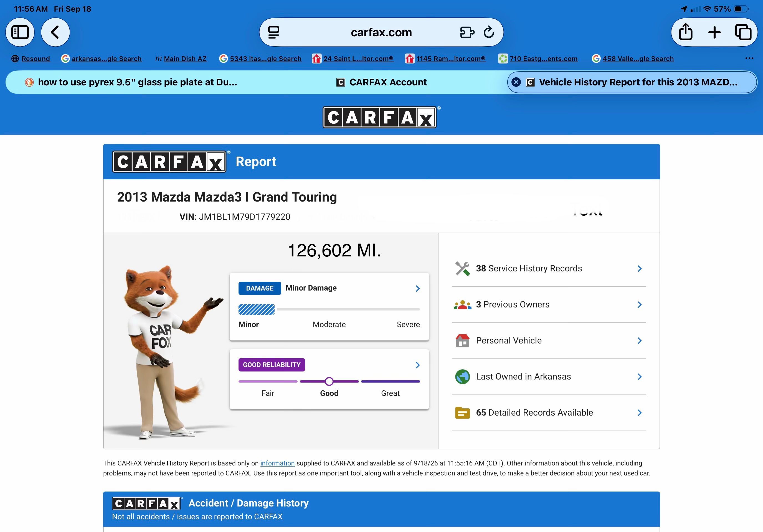Toggle the Safari sidebar

pos(20,32)
